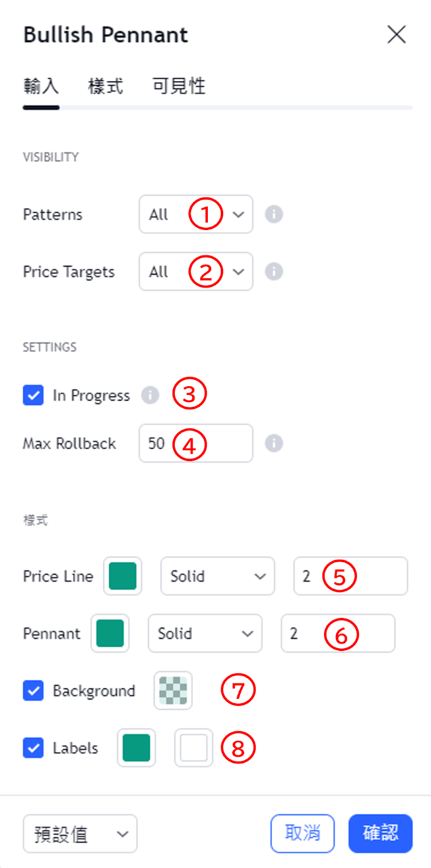This screenshot has width=431, height=868.
Task: Expand the Patterns dropdown
Action: (196, 214)
